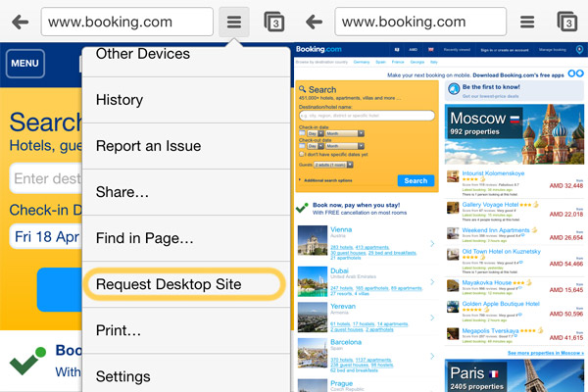Click the chevron arrow in Vienna row
This screenshot has width=588, height=392.
432,244
